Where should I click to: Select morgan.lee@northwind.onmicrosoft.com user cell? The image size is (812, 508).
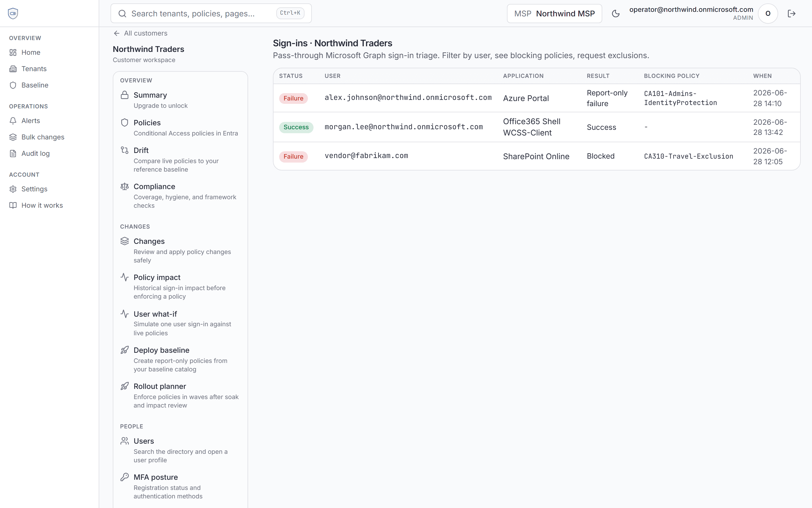(404, 127)
